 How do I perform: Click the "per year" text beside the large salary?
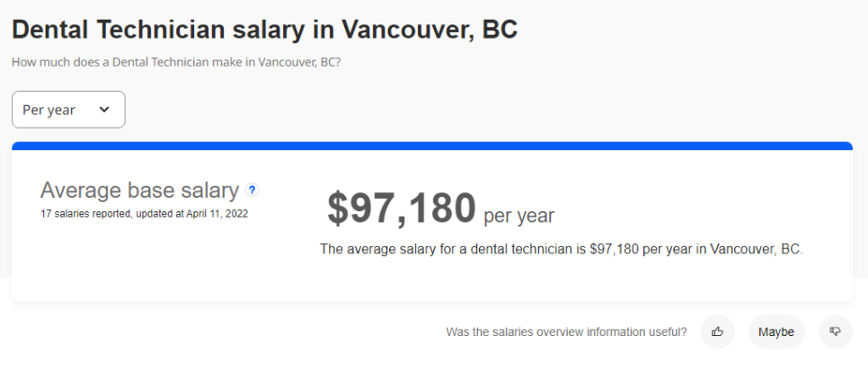click(518, 216)
